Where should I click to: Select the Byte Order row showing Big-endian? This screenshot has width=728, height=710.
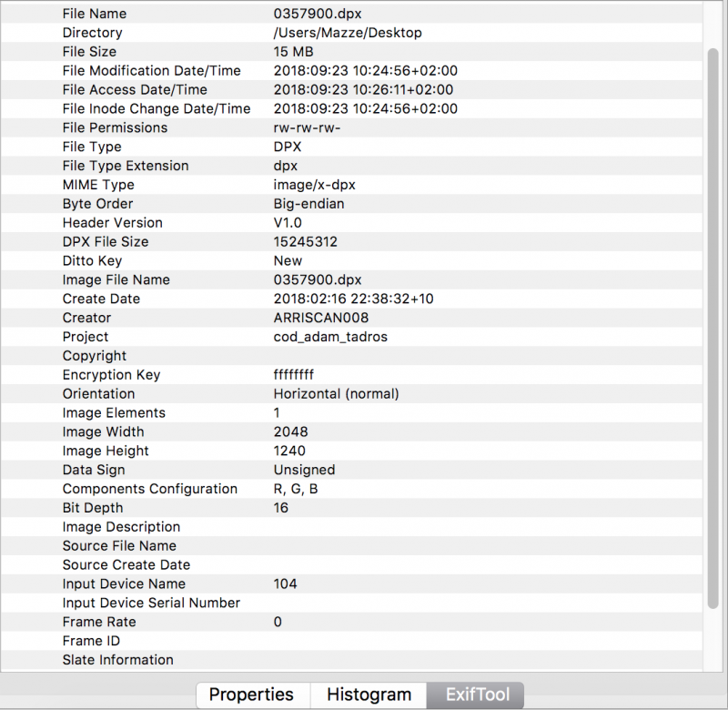tap(306, 204)
